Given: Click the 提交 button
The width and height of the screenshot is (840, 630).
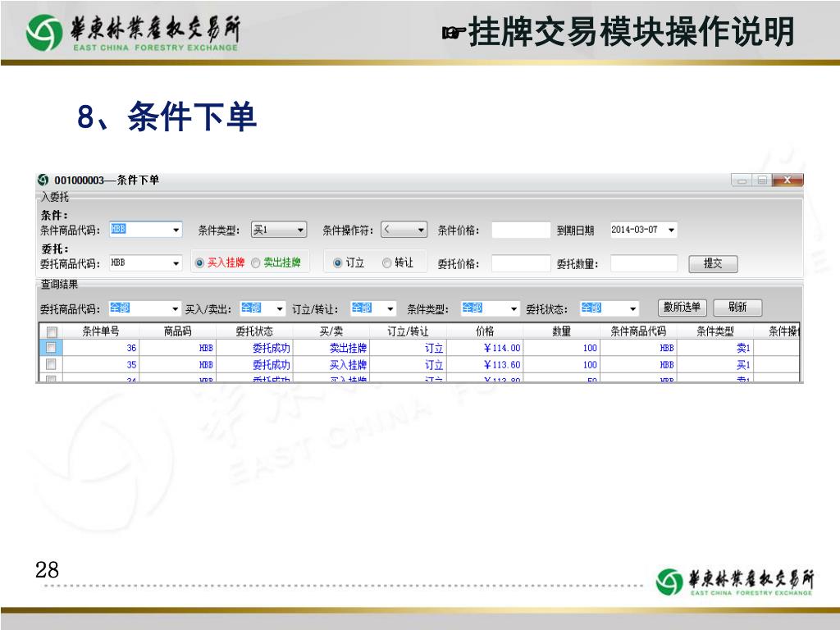Looking at the screenshot, I should (x=712, y=263).
